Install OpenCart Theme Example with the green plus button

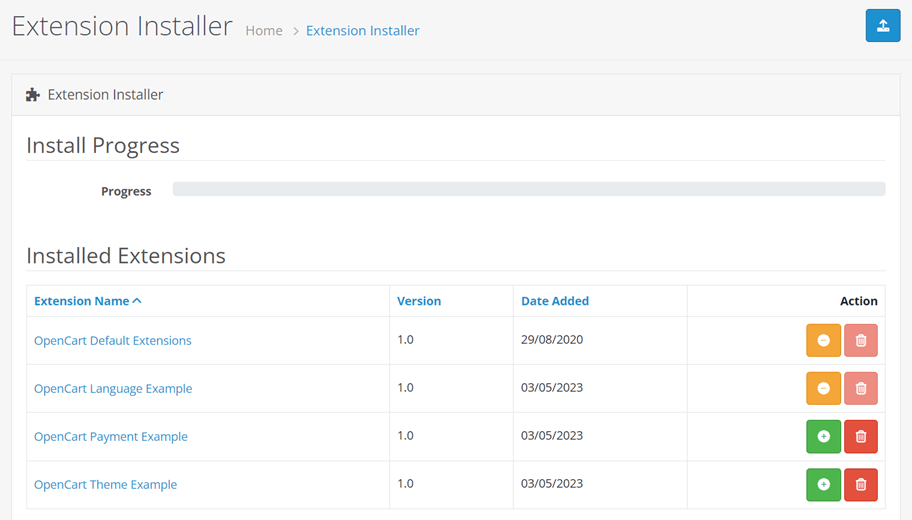[x=823, y=485]
